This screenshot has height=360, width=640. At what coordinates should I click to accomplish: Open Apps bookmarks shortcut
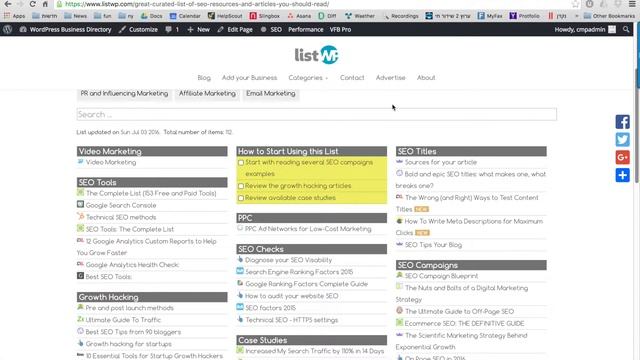15,16
